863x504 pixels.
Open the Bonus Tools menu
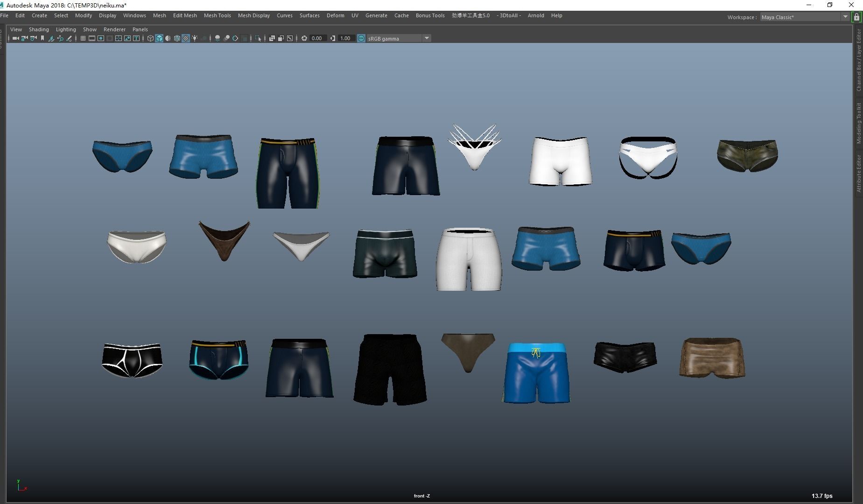[x=430, y=15]
